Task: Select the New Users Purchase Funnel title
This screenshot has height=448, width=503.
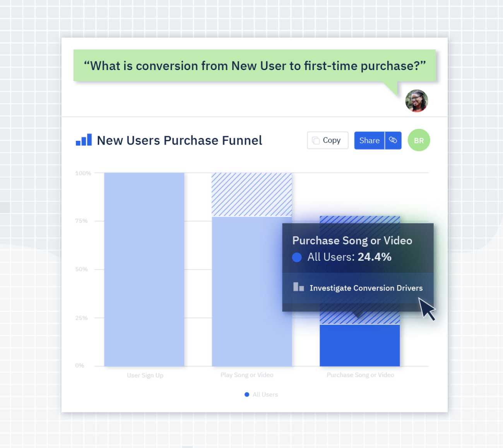Action: pyautogui.click(x=179, y=140)
